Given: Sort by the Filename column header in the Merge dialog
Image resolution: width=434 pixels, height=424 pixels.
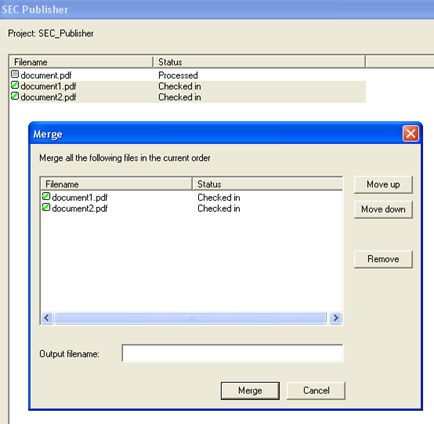Looking at the screenshot, I should (x=116, y=184).
